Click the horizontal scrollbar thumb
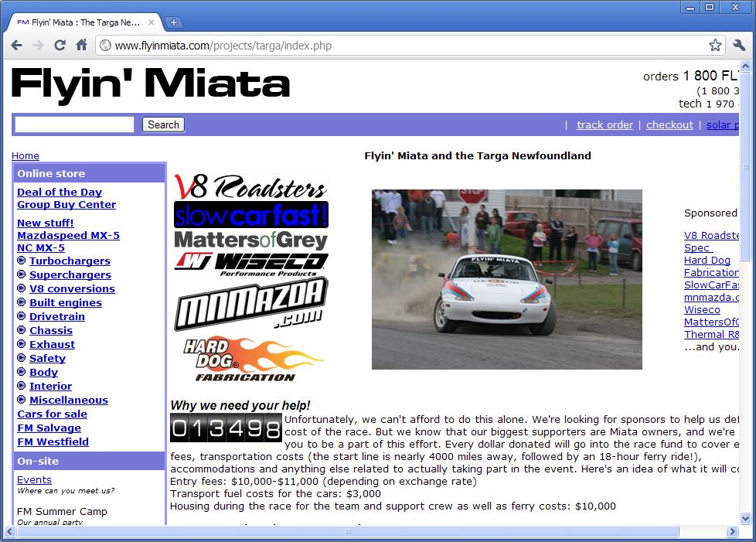 pyautogui.click(x=348, y=531)
